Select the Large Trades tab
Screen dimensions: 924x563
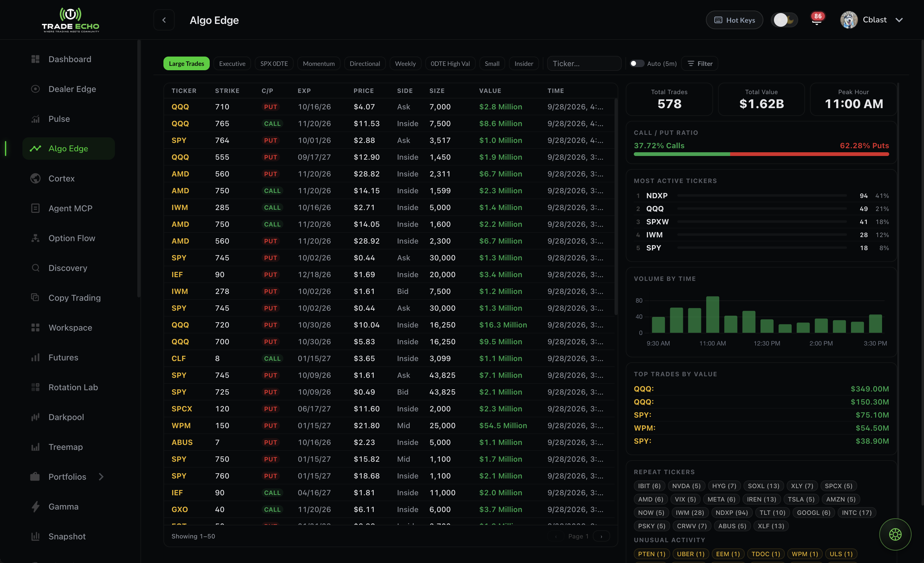(186, 63)
